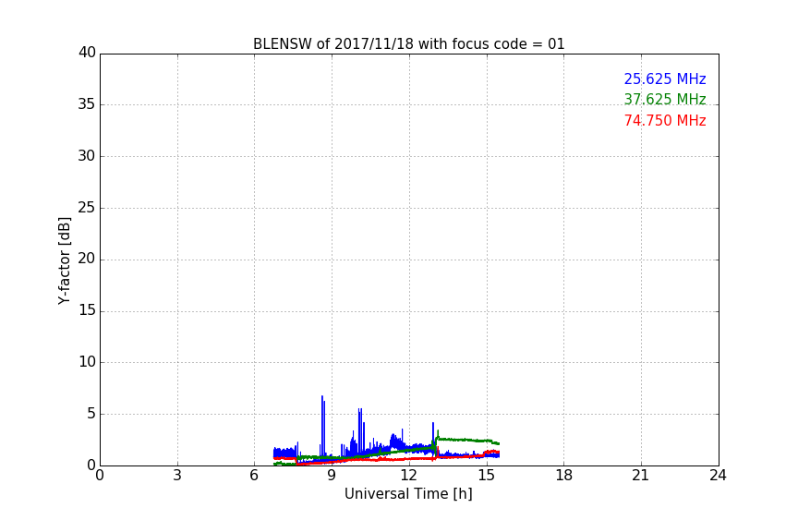Click x-axis tick value 24

click(x=718, y=476)
